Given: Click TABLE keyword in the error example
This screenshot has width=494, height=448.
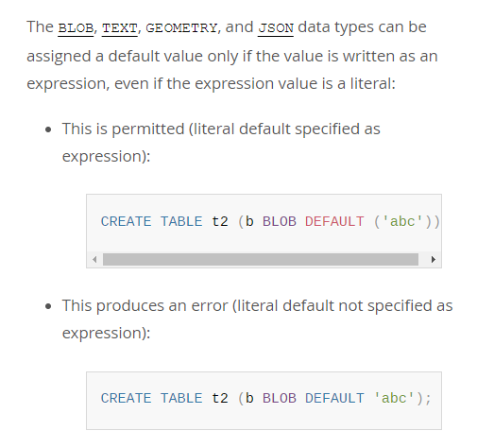Looking at the screenshot, I should [x=181, y=398].
